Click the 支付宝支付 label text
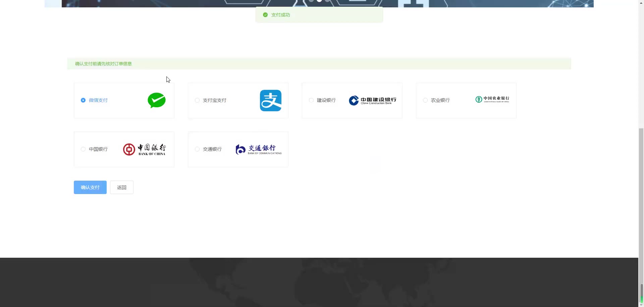 215,100
